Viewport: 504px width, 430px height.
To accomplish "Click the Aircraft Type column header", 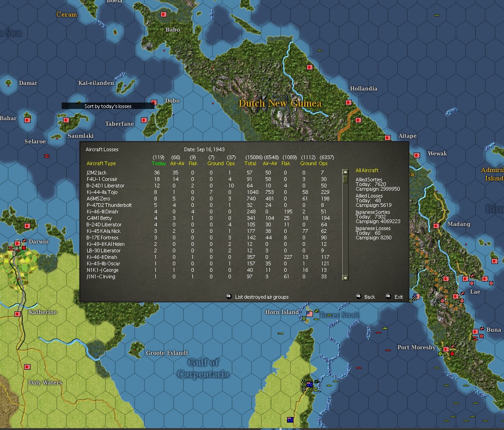I will [101, 163].
